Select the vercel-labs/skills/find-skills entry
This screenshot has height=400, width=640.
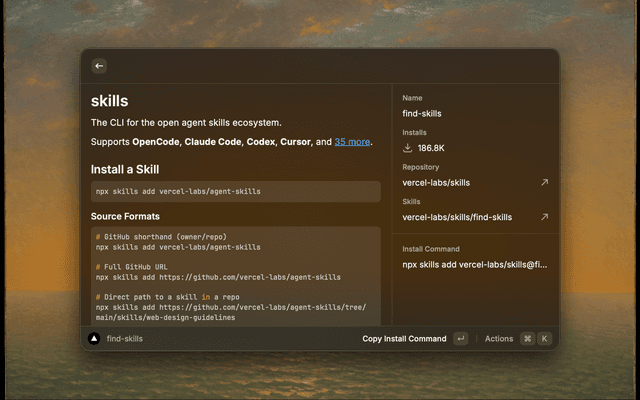(x=457, y=217)
